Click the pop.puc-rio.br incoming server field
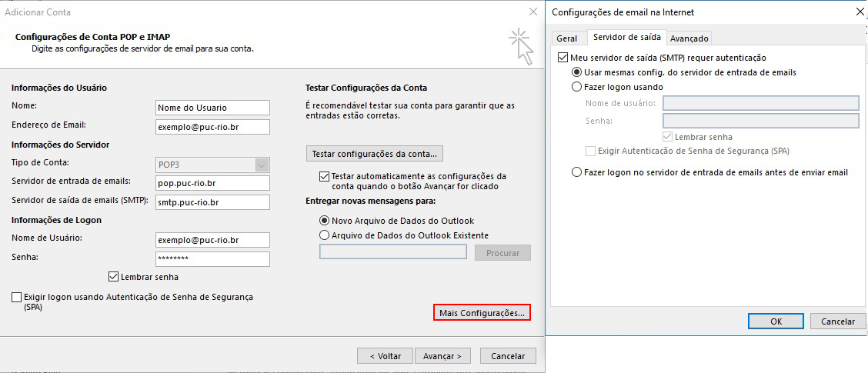The width and height of the screenshot is (868, 373). point(212,183)
